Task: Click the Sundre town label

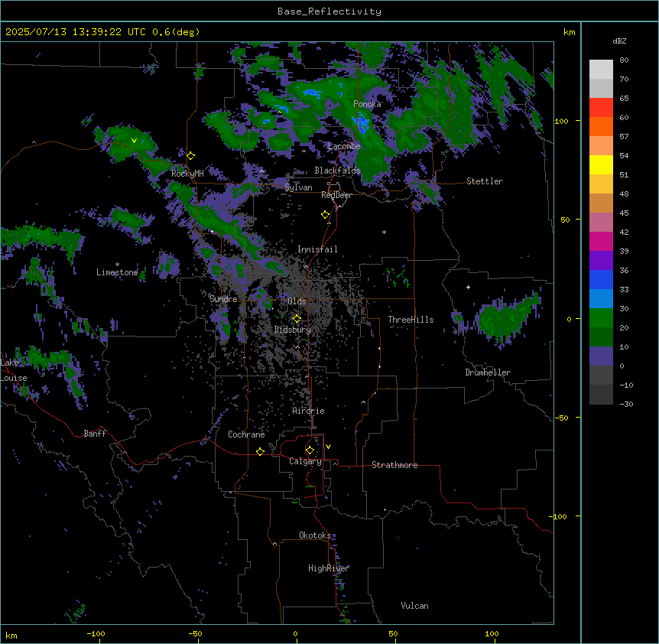Action: (223, 299)
